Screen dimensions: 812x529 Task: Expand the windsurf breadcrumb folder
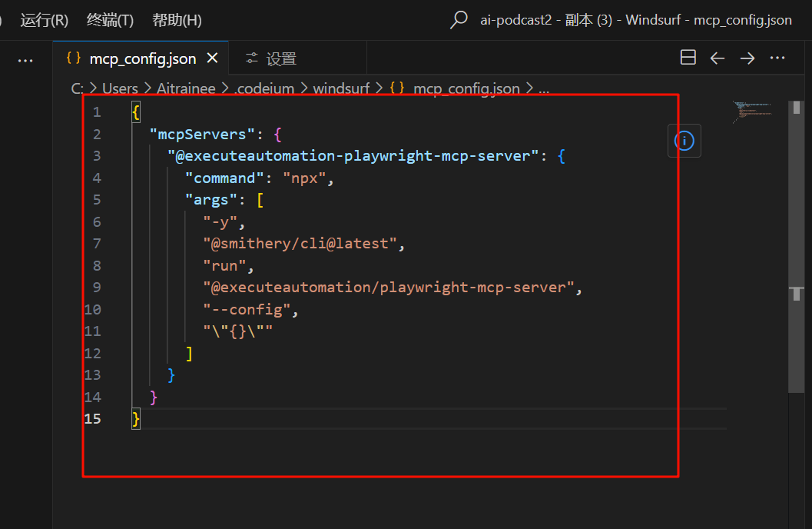(x=341, y=88)
